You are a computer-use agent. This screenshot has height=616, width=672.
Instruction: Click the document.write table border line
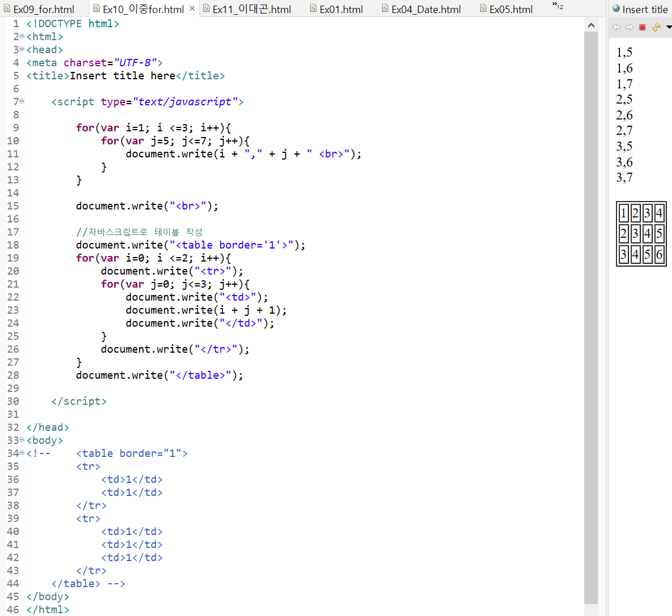191,245
